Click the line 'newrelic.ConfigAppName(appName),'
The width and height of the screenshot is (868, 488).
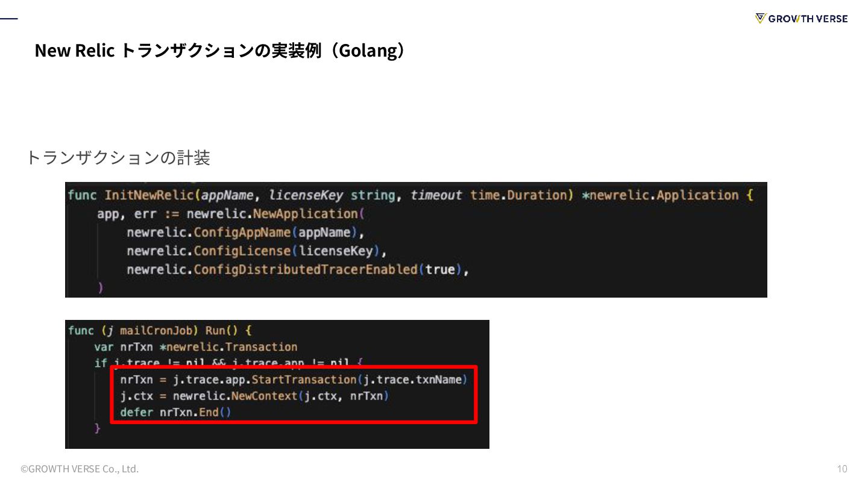click(246, 233)
